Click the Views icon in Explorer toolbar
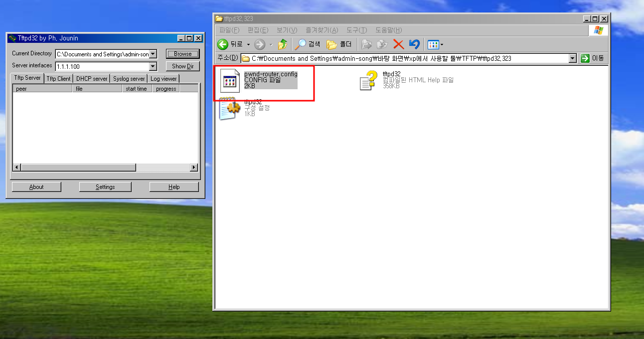The height and width of the screenshot is (339, 644). coord(433,44)
